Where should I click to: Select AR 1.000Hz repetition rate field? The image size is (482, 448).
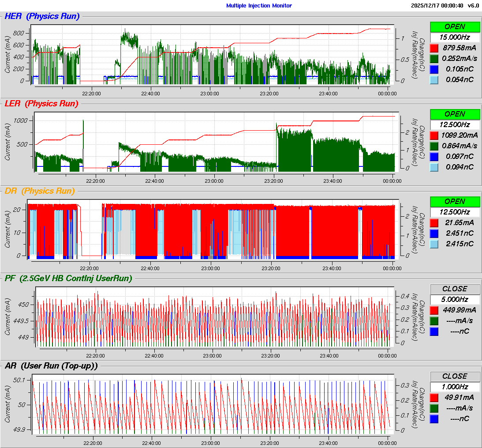coord(455,387)
